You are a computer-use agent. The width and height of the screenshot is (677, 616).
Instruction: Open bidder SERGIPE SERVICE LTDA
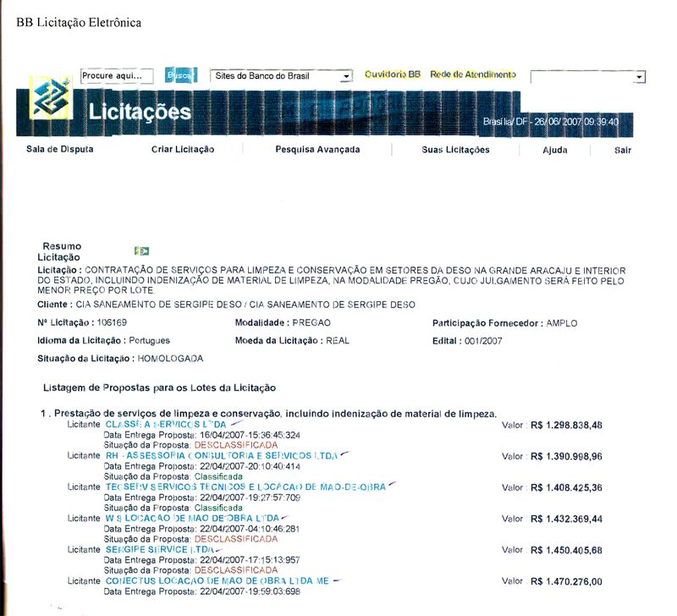tap(160, 549)
